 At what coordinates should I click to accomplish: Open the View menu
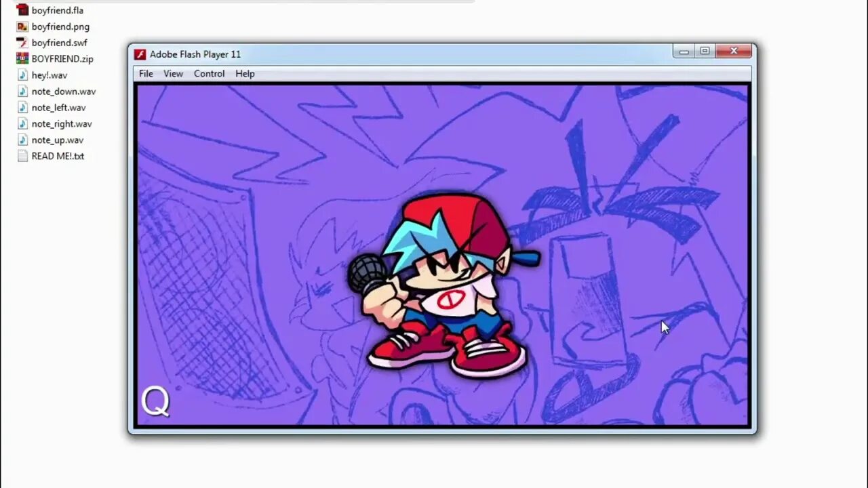coord(173,74)
